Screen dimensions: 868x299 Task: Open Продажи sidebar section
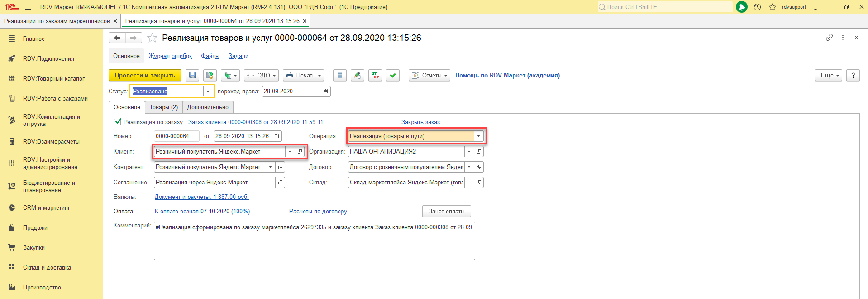coord(51,228)
